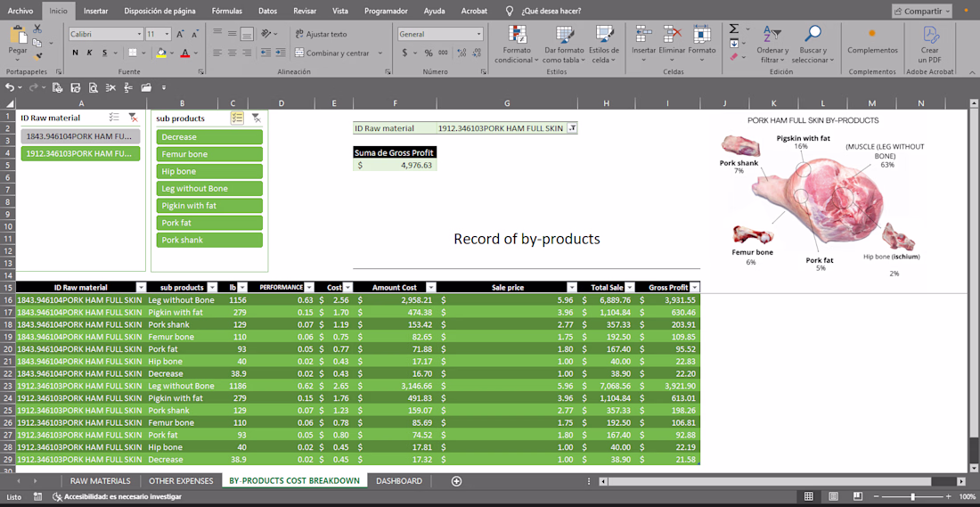The height and width of the screenshot is (507, 980).
Task: Open the Fórmulas ribbon tab
Action: [x=226, y=11]
